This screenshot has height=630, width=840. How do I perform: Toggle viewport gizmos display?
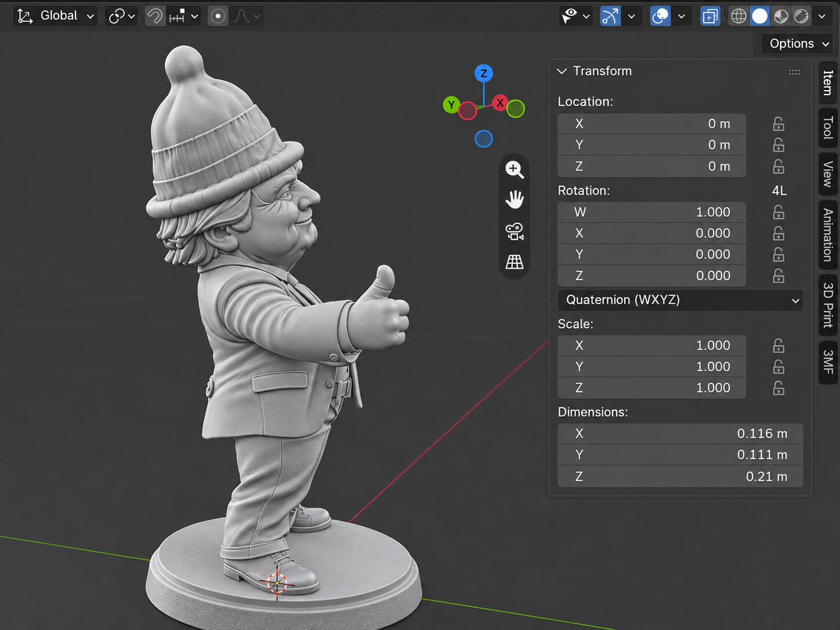610,16
